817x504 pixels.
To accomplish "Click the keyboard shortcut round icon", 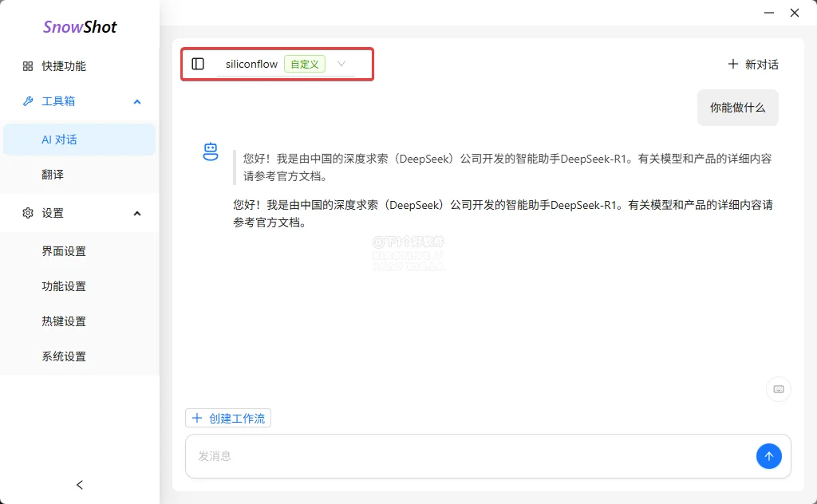I will (779, 389).
